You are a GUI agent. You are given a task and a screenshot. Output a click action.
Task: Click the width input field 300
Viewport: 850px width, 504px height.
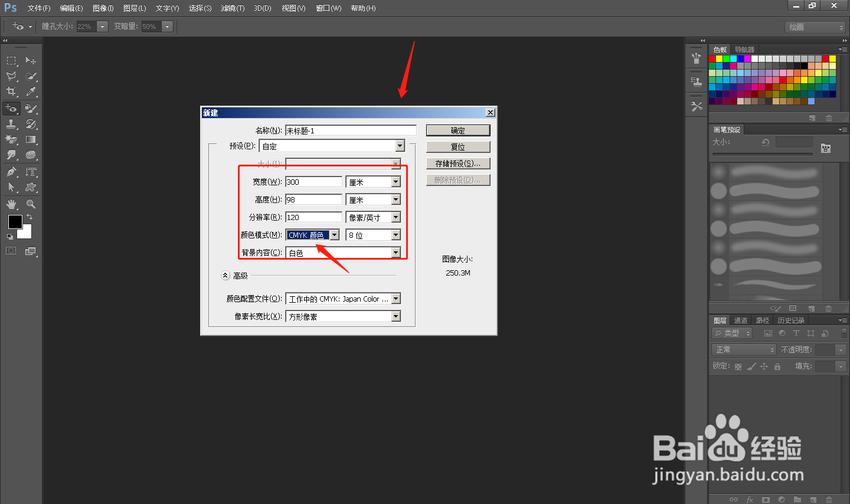(313, 182)
